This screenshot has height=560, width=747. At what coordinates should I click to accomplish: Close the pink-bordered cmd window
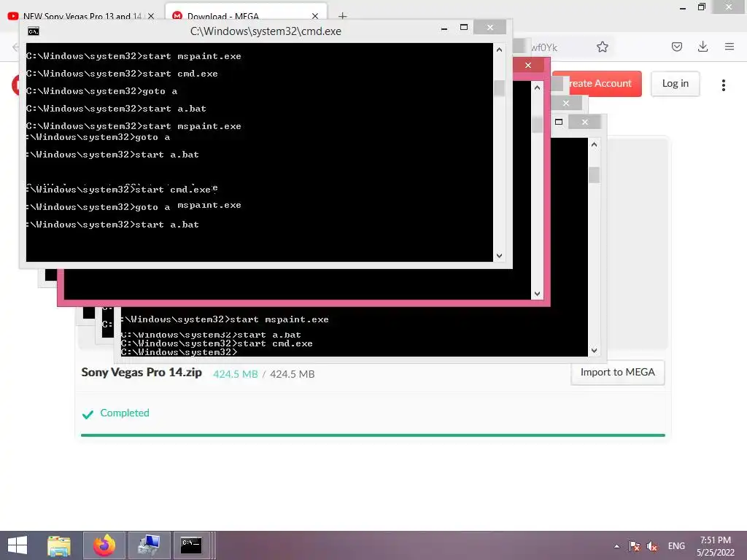[x=528, y=65]
